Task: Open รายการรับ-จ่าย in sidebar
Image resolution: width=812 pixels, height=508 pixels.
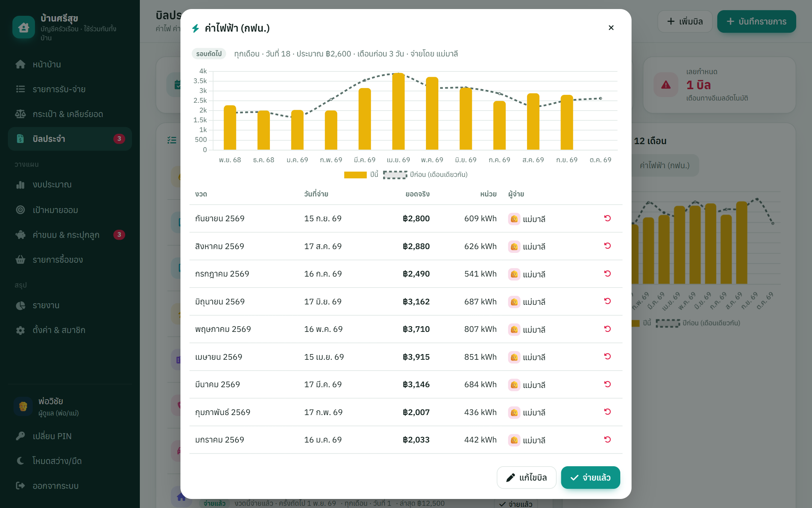Action: click(70, 89)
